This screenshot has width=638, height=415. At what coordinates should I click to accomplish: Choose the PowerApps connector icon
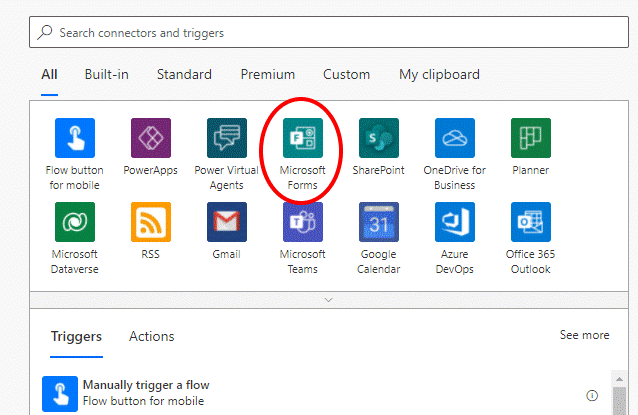151,138
